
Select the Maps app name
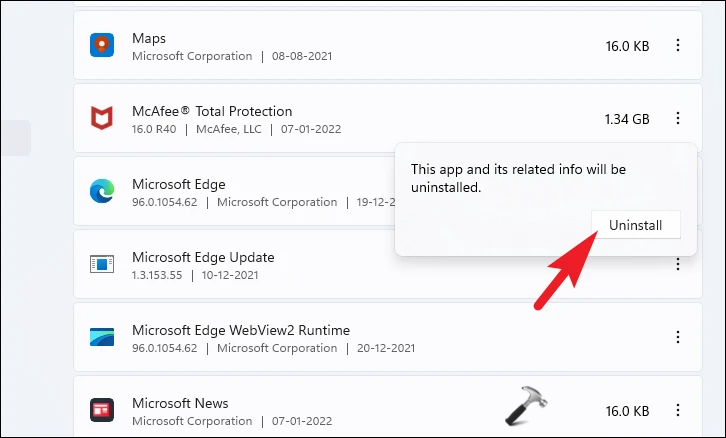point(150,38)
